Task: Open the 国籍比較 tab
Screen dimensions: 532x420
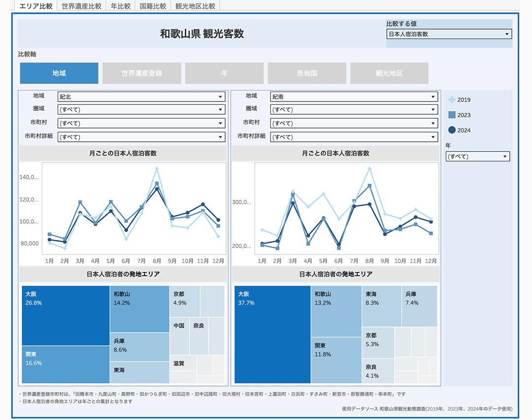Action: [153, 6]
